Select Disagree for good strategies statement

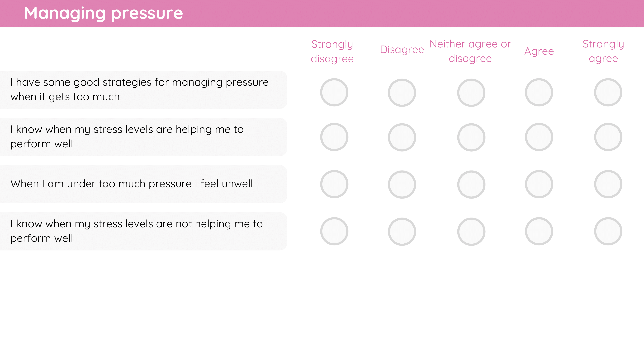[x=402, y=93]
